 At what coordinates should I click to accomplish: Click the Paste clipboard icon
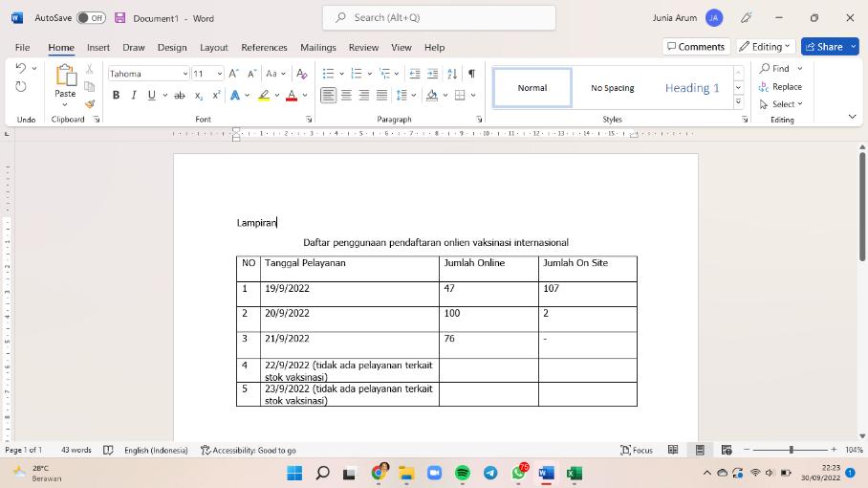click(x=65, y=76)
